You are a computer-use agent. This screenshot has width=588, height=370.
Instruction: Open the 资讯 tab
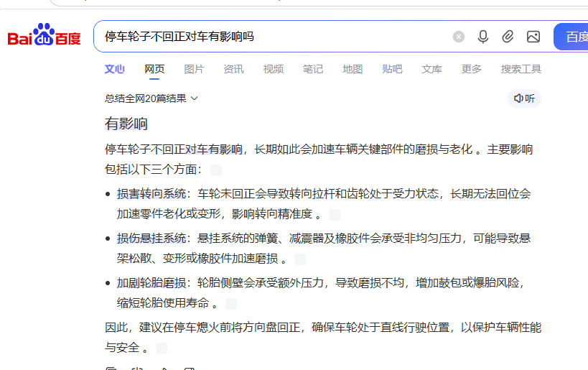click(x=233, y=69)
